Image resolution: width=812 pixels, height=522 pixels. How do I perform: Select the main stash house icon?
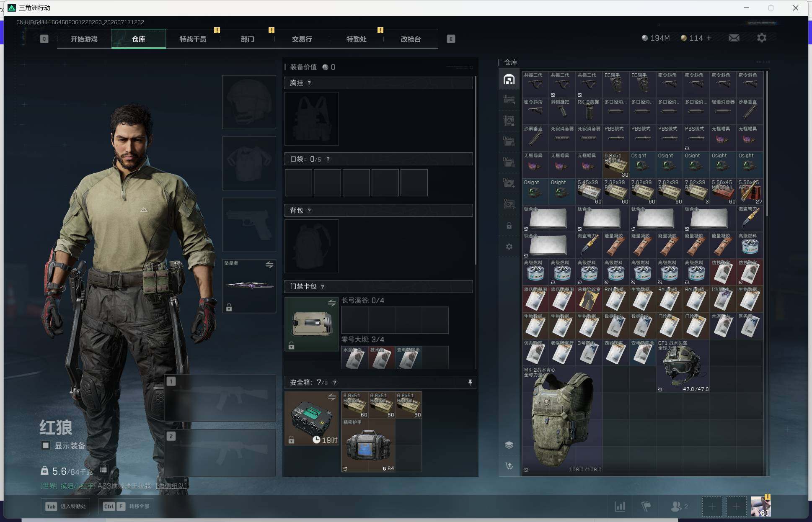[509, 80]
